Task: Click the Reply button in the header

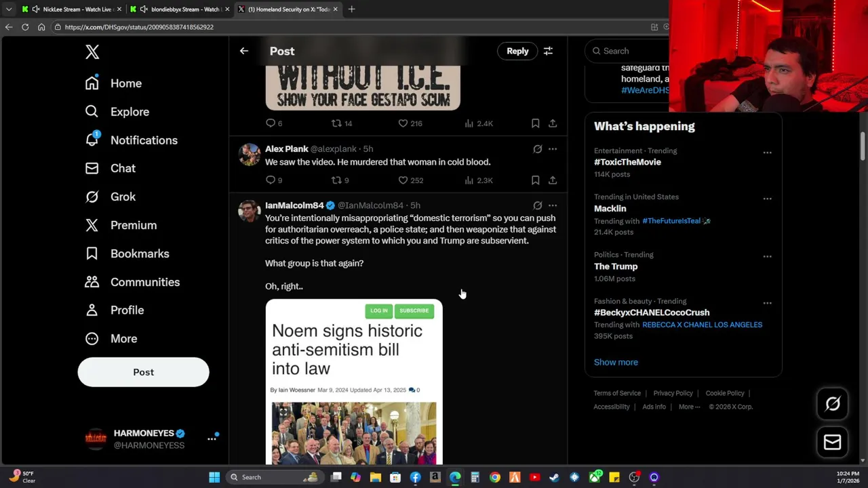Action: click(x=517, y=51)
